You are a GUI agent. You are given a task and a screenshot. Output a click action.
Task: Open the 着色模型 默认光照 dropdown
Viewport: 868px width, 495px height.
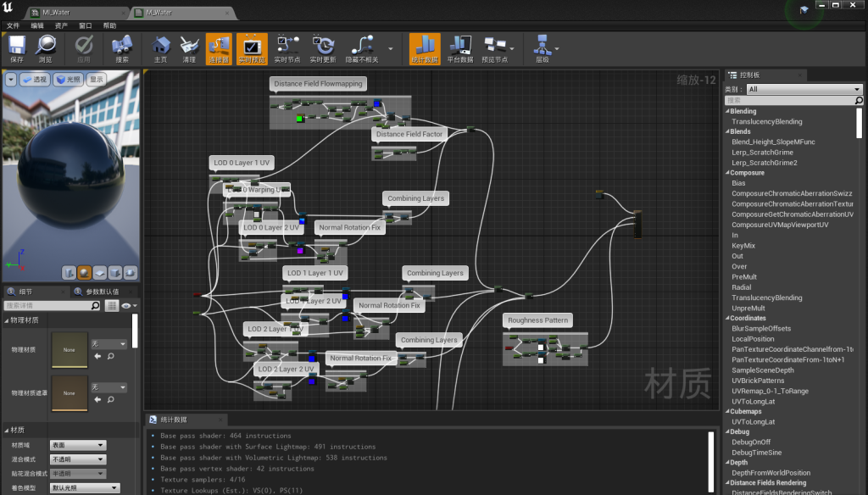click(x=84, y=488)
